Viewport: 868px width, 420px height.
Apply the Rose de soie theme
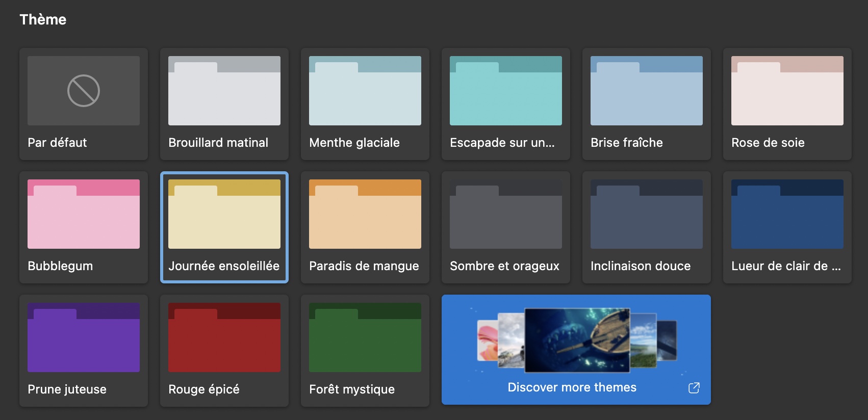[787, 104]
